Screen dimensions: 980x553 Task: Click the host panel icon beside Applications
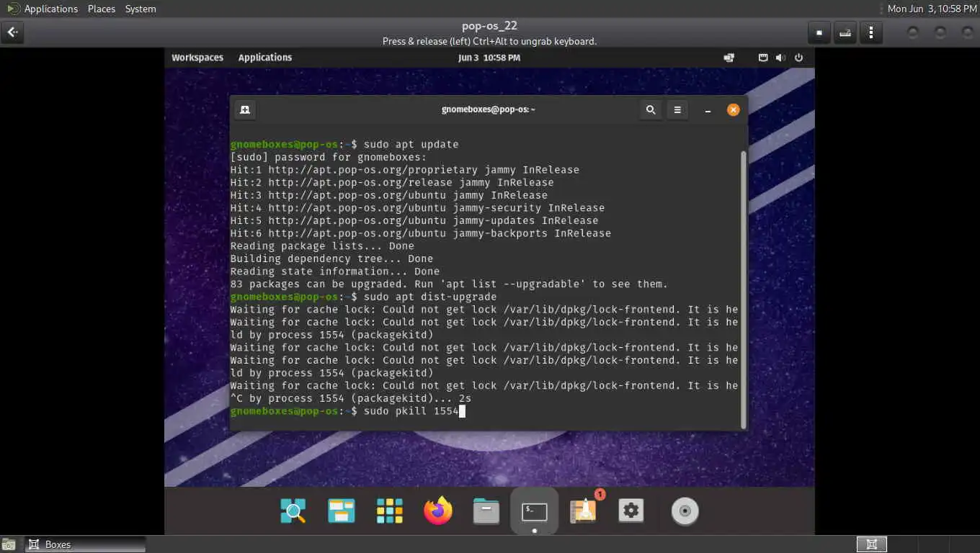tap(13, 9)
